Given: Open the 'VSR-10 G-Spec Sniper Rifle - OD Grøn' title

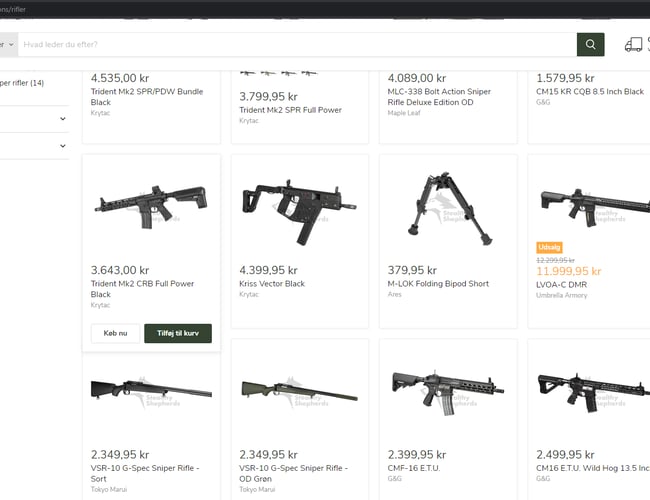Looking at the screenshot, I should 293,473.
